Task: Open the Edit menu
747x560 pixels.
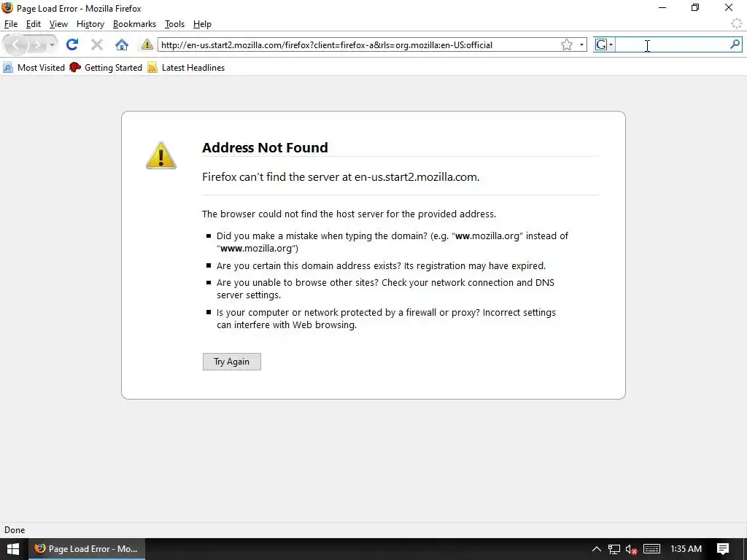Action: tap(34, 24)
